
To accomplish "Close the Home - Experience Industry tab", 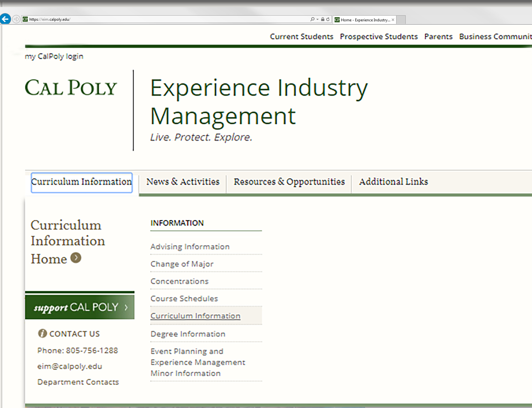I will tap(393, 20).
